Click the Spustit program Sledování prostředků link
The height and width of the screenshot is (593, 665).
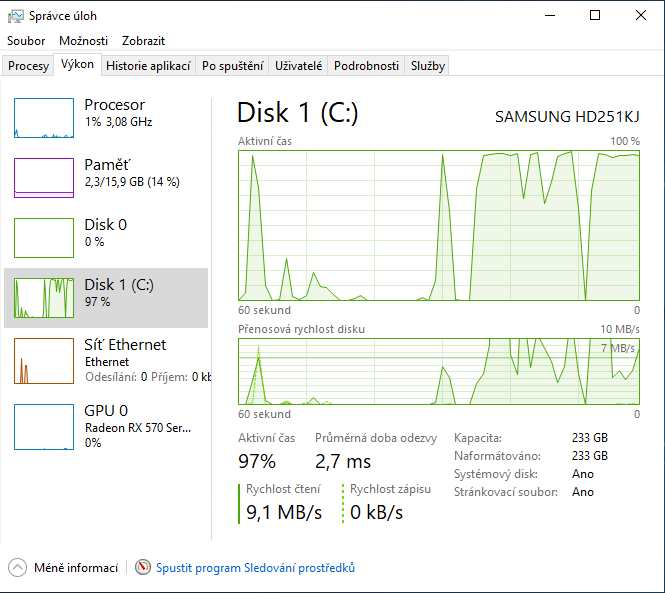255,568
